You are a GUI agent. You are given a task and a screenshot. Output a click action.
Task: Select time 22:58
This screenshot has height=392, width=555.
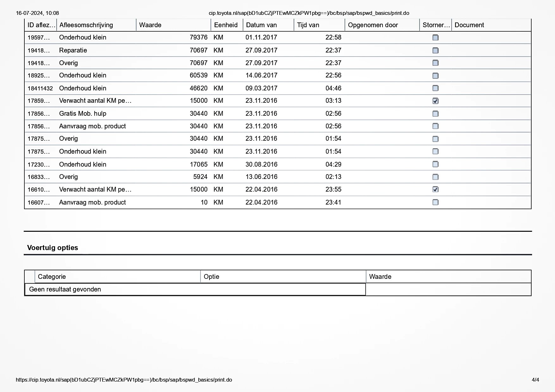coord(334,37)
